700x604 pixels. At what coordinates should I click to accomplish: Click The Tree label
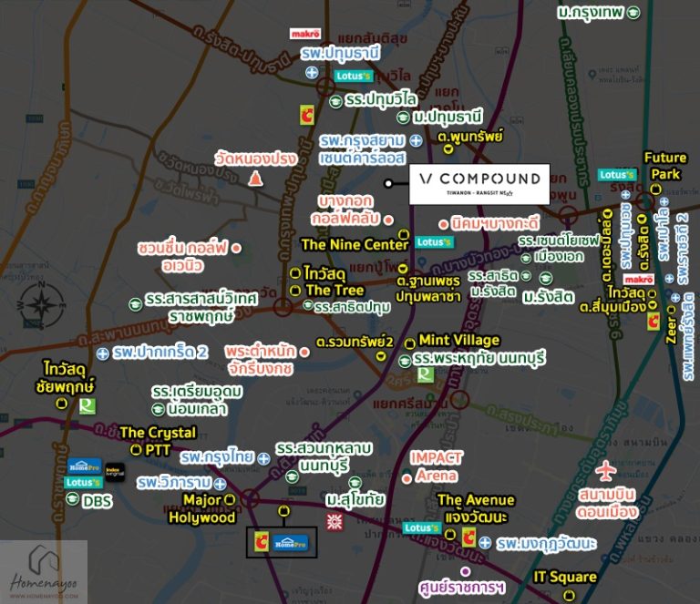335,291
